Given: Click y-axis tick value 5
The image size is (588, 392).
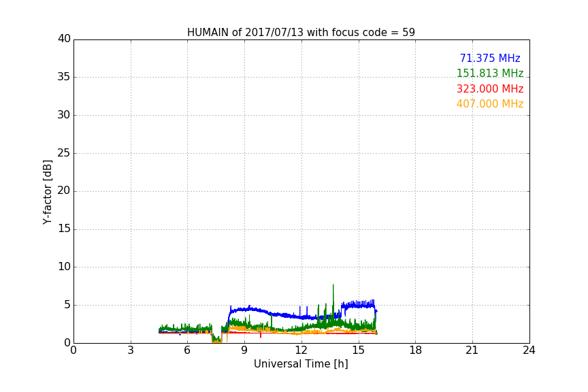Looking at the screenshot, I should pyautogui.click(x=67, y=305).
